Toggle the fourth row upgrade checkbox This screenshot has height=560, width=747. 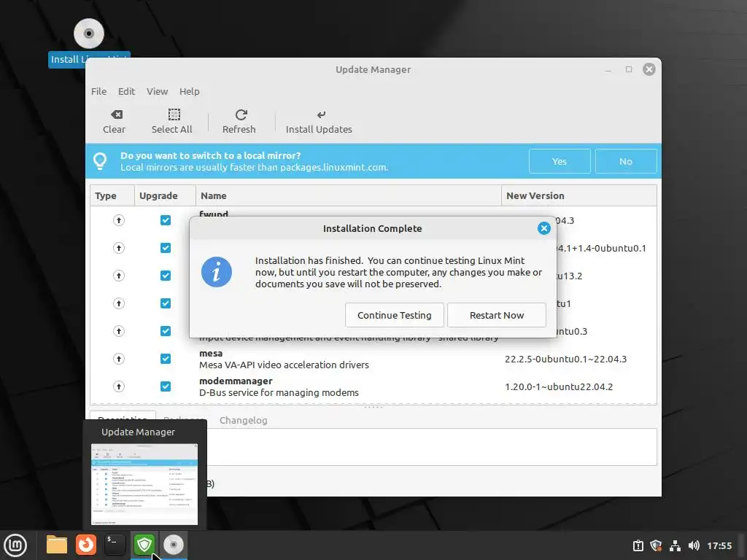[x=166, y=303]
